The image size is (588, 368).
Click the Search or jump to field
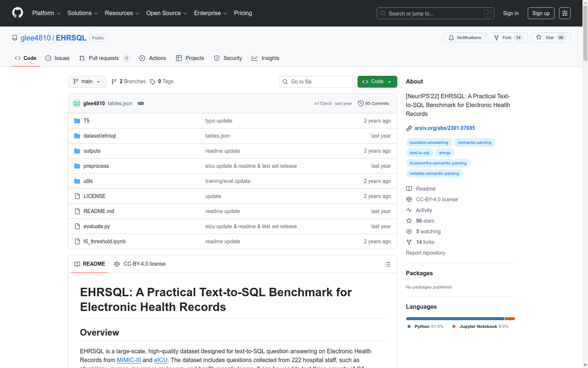(x=435, y=13)
